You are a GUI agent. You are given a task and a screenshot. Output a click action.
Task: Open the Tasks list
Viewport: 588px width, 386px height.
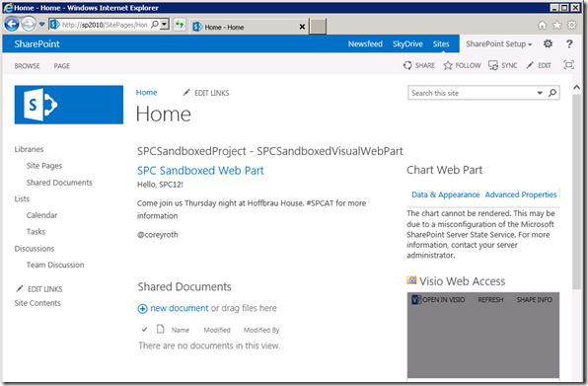pyautogui.click(x=36, y=232)
